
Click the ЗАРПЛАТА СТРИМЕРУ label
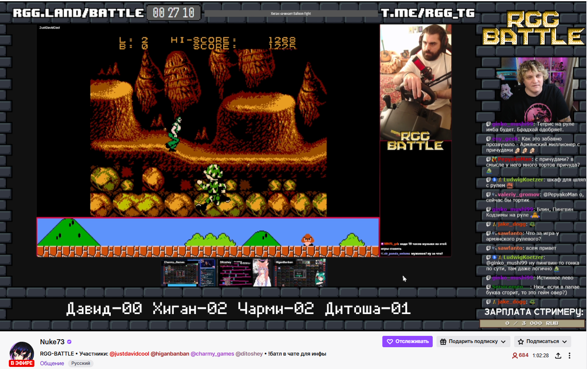point(534,312)
